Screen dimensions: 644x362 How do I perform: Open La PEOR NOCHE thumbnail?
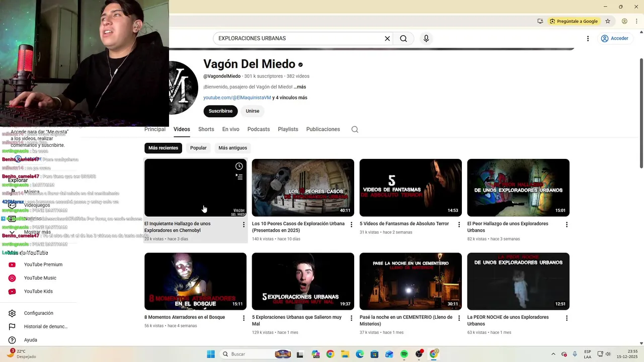(518, 281)
